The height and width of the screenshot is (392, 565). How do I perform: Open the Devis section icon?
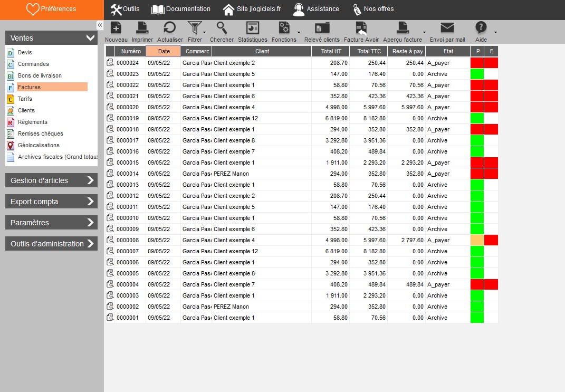11,53
